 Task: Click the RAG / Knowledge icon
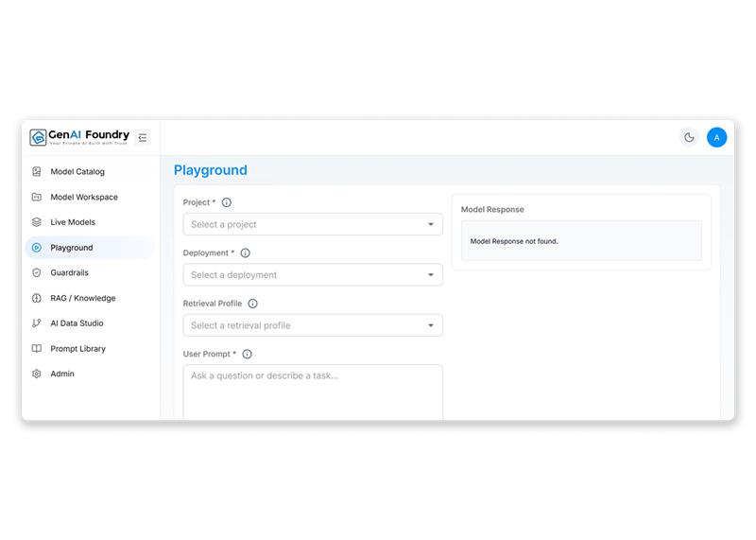37,298
